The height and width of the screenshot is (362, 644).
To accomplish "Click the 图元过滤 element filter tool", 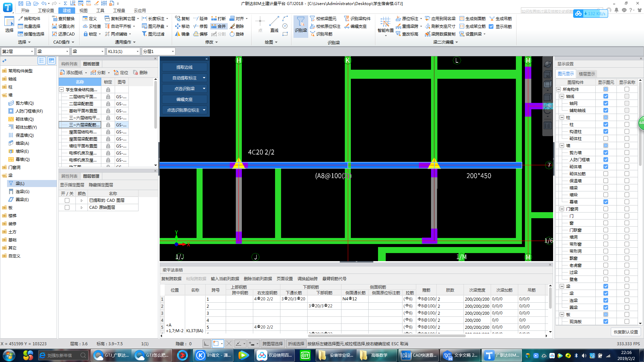I will tap(153, 34).
